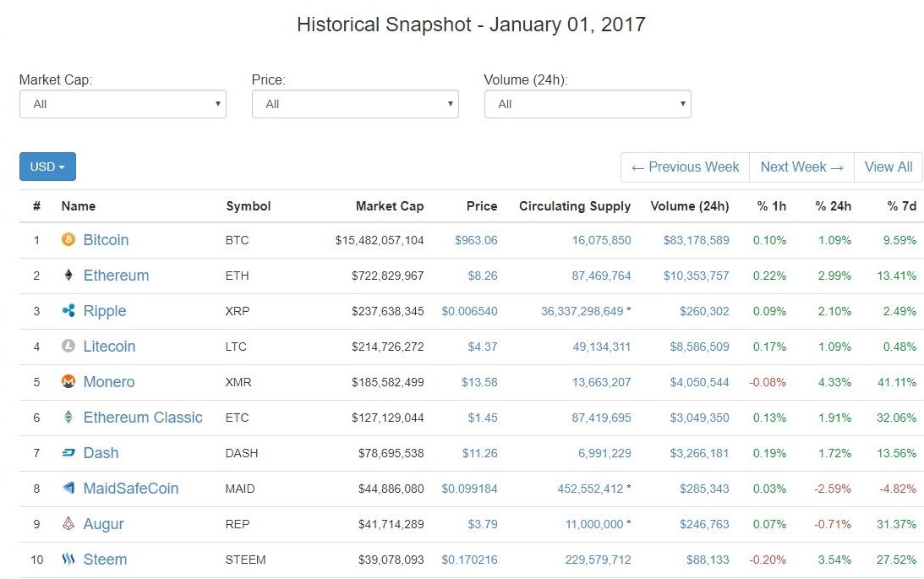The image size is (924, 579).
Task: Open Bitcoin's price link $963.06
Action: (476, 240)
